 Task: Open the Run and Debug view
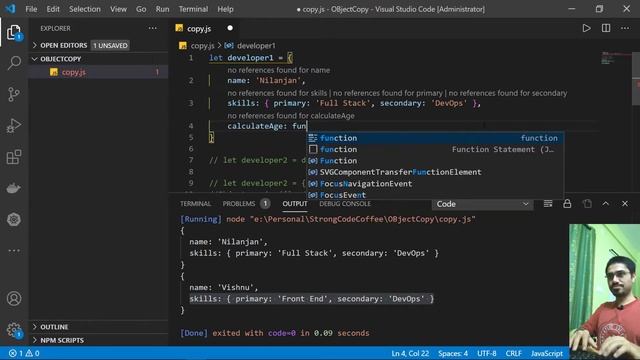[x=14, y=126]
